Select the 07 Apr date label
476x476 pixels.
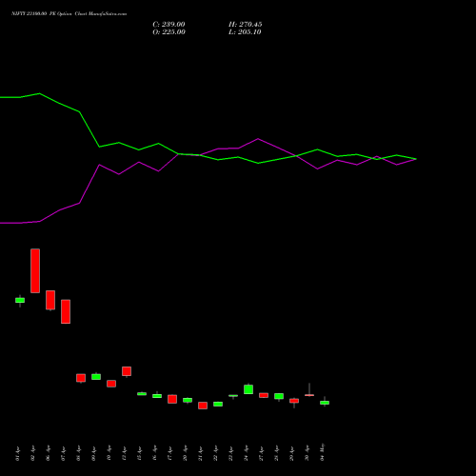click(x=63, y=454)
